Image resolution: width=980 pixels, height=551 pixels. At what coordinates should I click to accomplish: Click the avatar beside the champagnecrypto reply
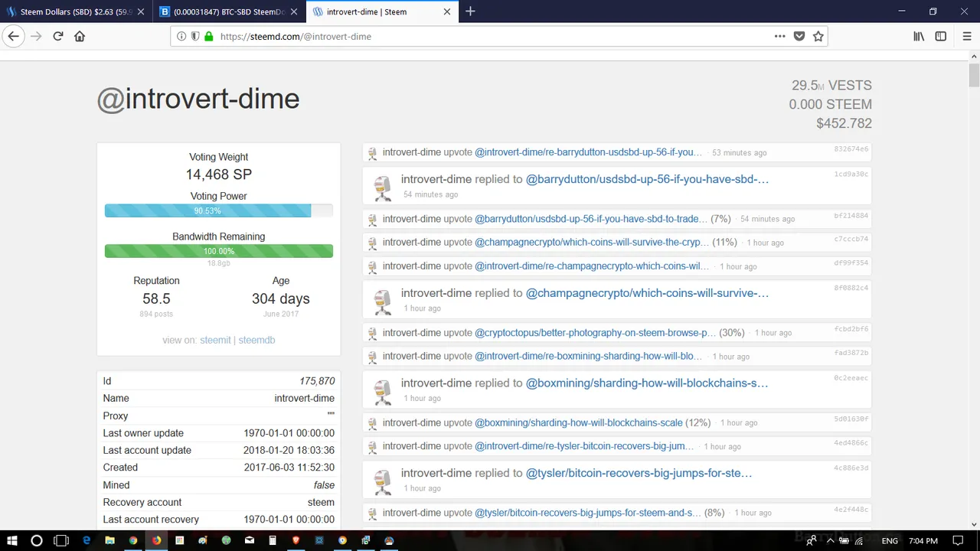click(382, 301)
